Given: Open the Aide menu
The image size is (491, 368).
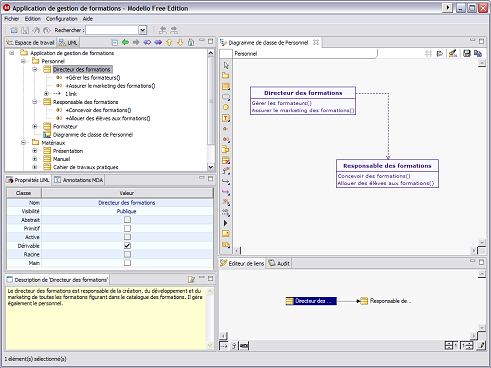Looking at the screenshot, I should (88, 19).
